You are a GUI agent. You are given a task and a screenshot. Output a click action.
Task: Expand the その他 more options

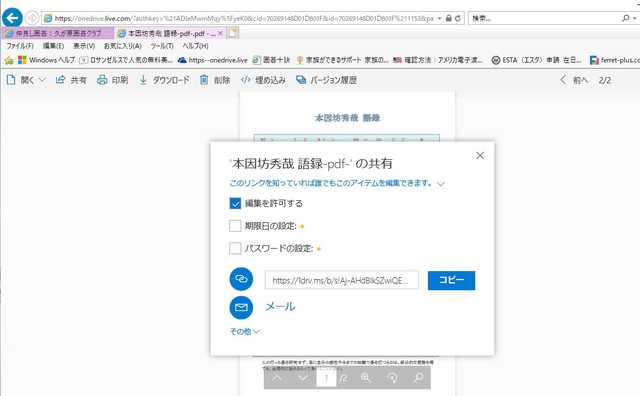(x=244, y=331)
